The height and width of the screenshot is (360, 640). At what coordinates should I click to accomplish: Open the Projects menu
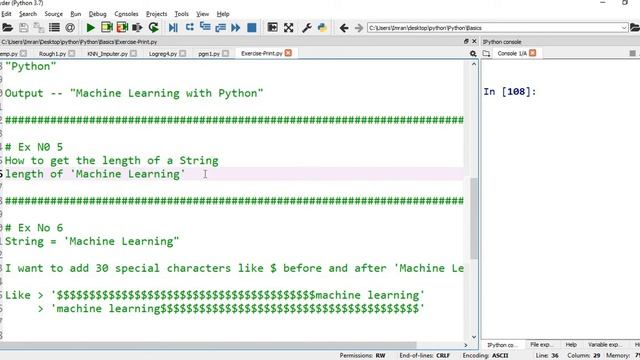[156, 14]
